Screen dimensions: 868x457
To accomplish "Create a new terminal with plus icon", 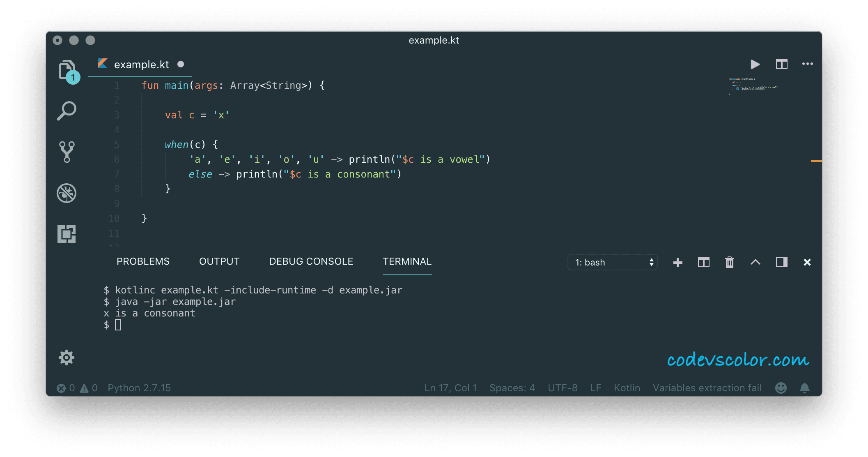I will 678,262.
